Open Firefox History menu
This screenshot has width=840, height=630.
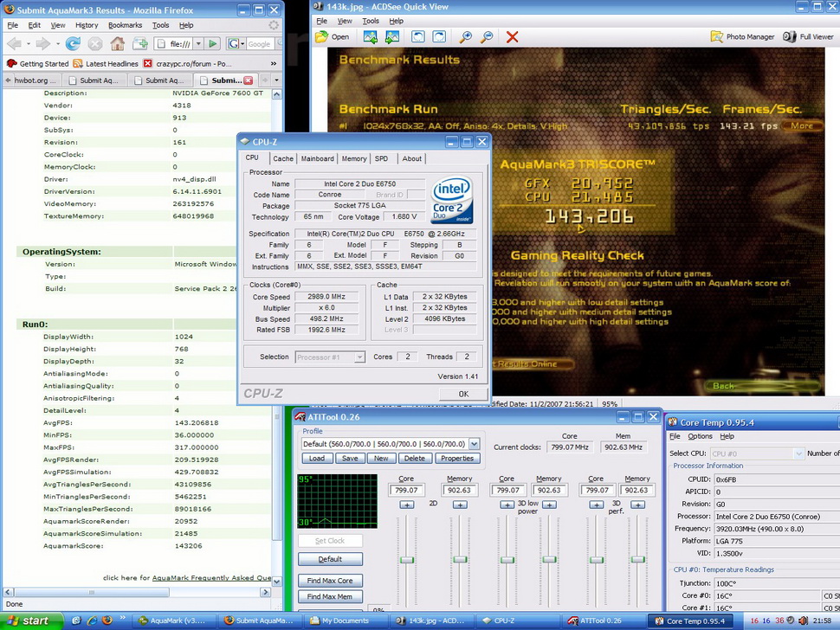(87, 25)
